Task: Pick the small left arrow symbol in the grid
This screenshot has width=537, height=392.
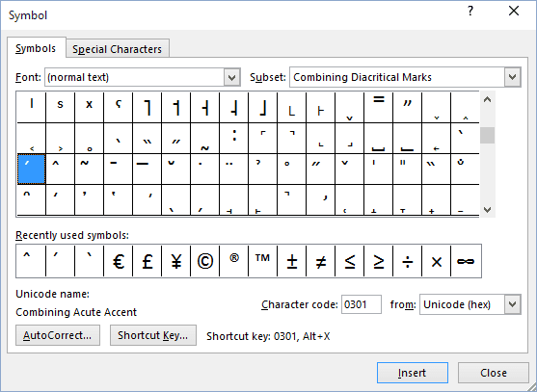Action: click(437, 138)
